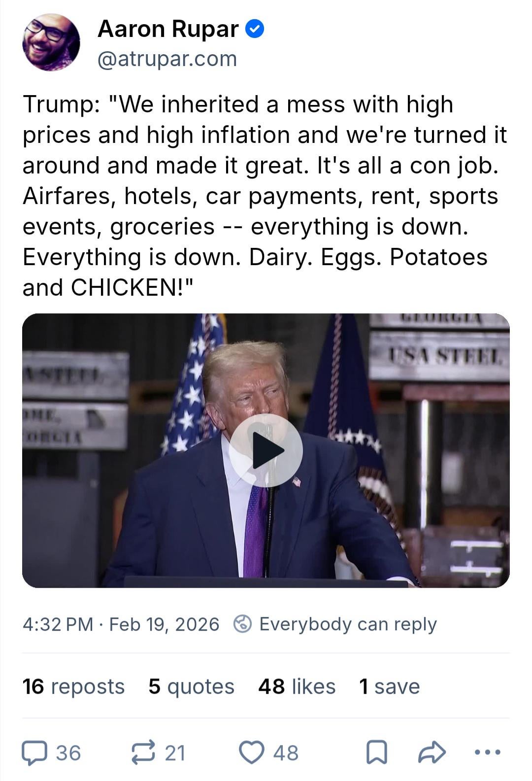
Task: Open the three-dot more options menu
Action: [x=487, y=752]
